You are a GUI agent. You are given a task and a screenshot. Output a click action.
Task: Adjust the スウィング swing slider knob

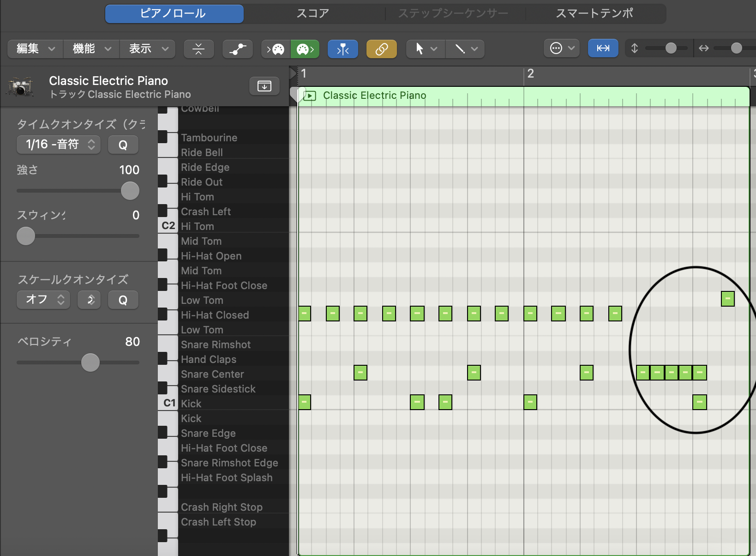(x=26, y=236)
